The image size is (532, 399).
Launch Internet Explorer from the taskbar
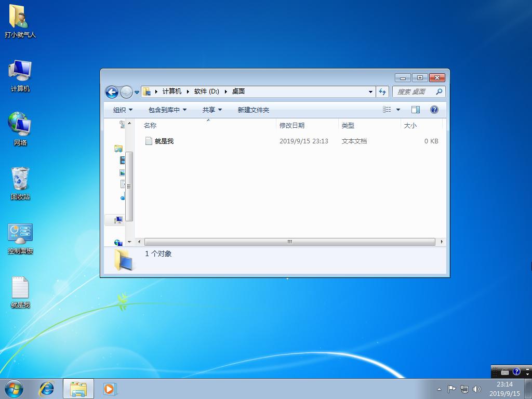coord(47,388)
